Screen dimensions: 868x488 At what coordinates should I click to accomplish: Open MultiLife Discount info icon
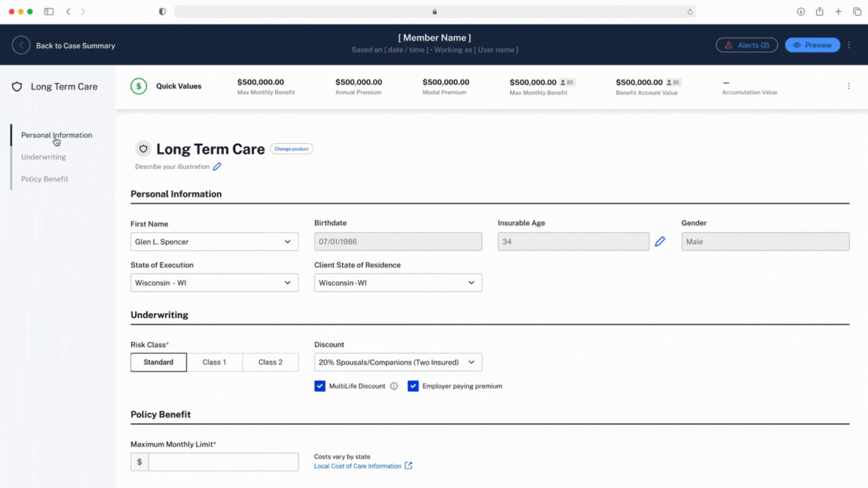[393, 386]
